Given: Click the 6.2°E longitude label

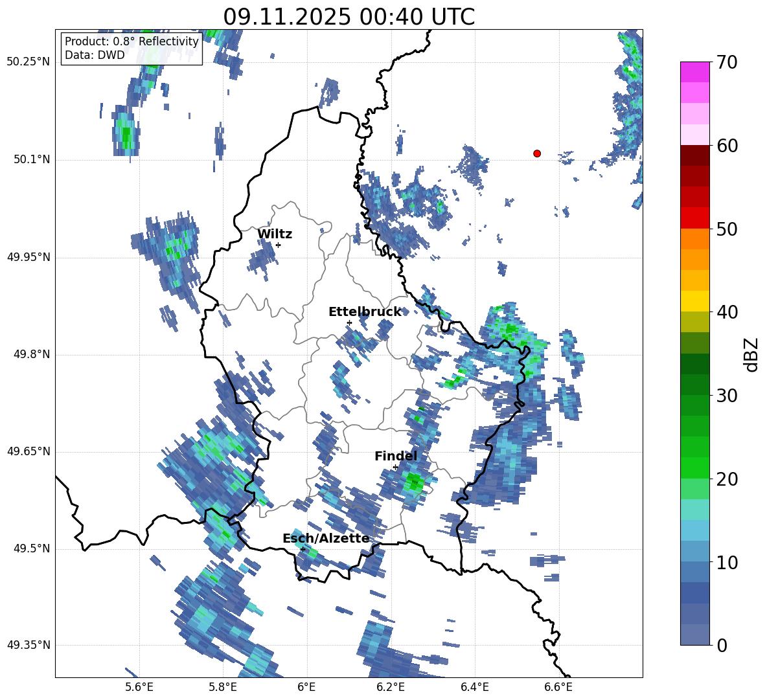Looking at the screenshot, I should coord(391,687).
